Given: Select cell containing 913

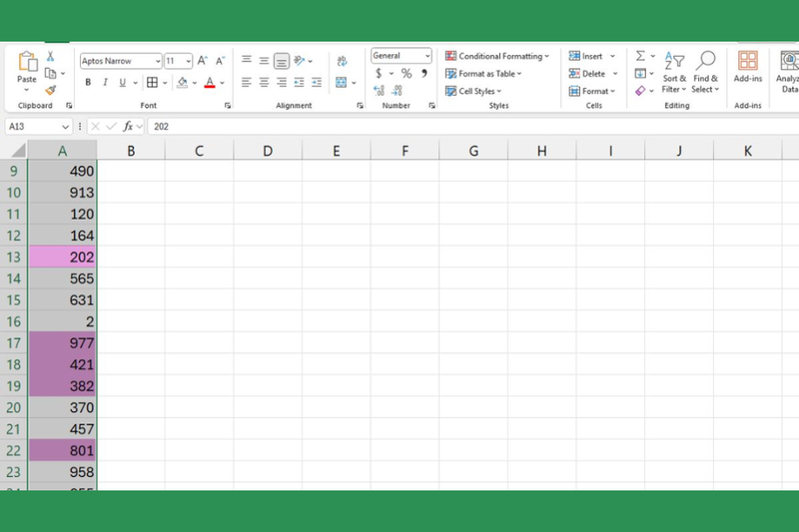Looking at the screenshot, I should tap(62, 193).
